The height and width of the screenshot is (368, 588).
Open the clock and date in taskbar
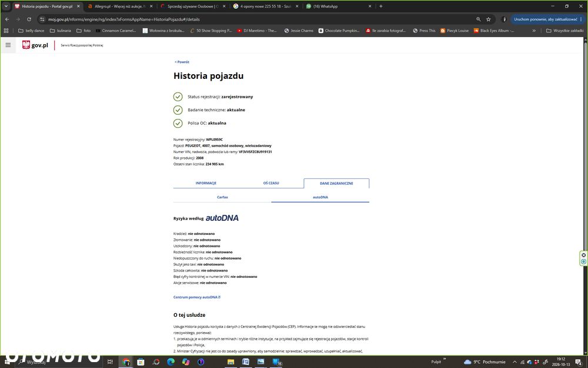tap(560, 362)
